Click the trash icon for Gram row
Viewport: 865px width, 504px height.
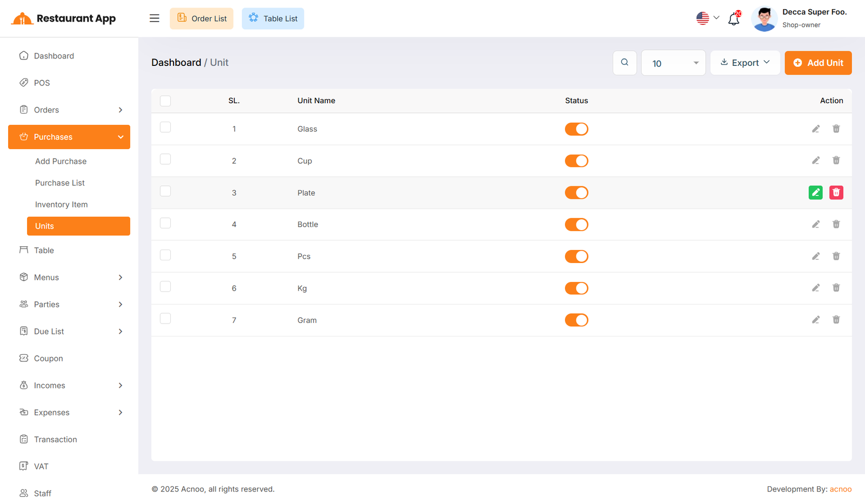coord(836,320)
